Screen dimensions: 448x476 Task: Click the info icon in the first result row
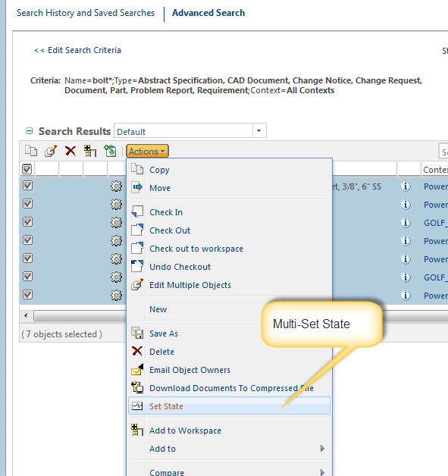tap(406, 186)
